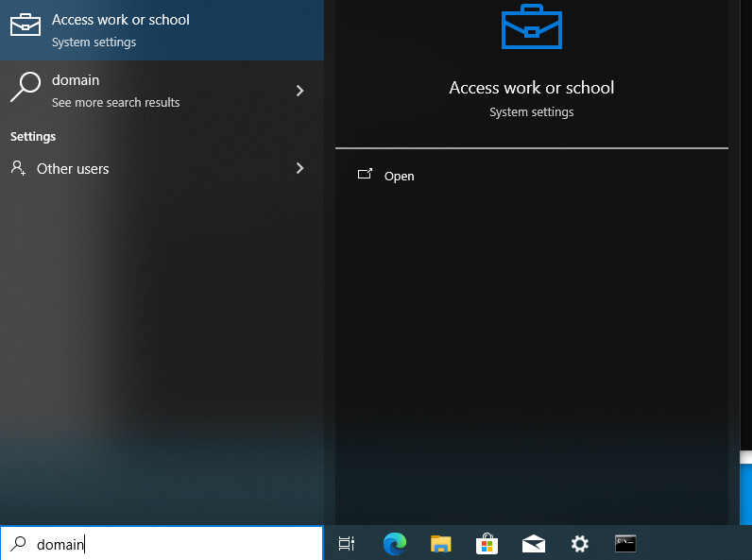The width and height of the screenshot is (752, 560).
Task: Expand the chevron beside Other users
Action: [x=299, y=168]
